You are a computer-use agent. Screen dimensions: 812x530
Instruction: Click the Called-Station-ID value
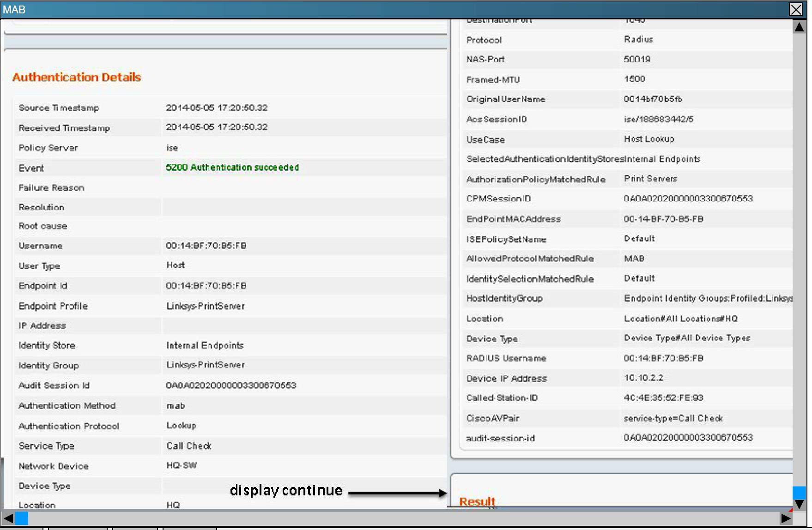tap(663, 398)
